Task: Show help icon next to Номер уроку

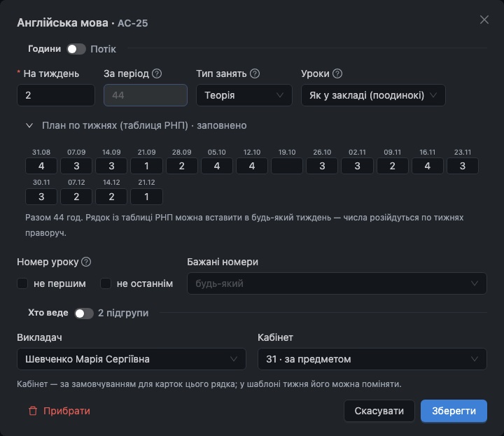Action: 86,262
